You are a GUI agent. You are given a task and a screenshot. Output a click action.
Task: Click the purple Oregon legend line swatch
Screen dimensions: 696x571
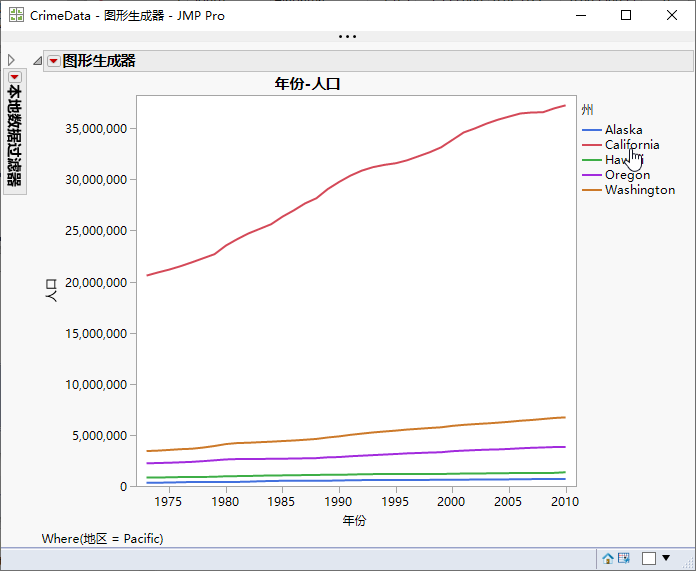coord(592,175)
